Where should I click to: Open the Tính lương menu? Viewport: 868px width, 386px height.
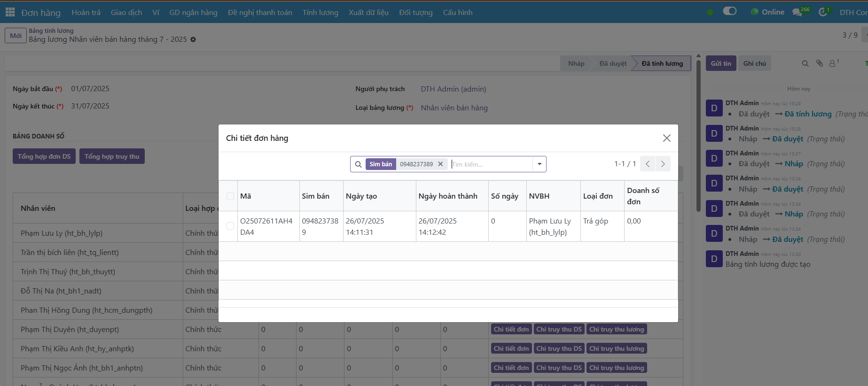coord(320,13)
